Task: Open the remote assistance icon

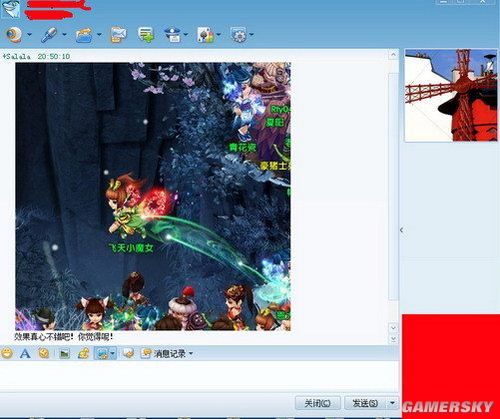Action: (x=173, y=35)
